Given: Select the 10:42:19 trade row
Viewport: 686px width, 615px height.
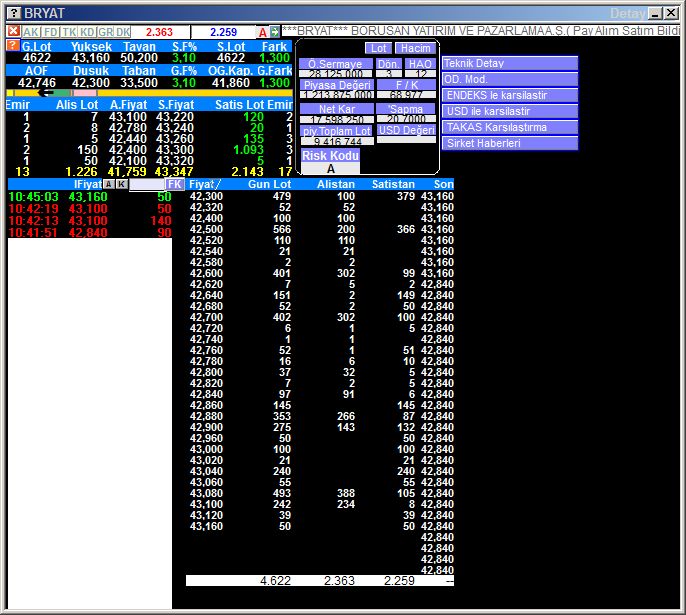Looking at the screenshot, I should click(90, 208).
